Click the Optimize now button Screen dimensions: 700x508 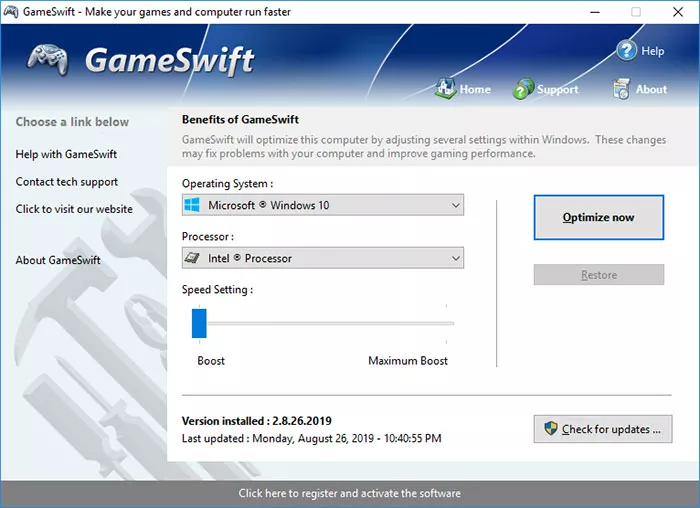[x=599, y=217]
